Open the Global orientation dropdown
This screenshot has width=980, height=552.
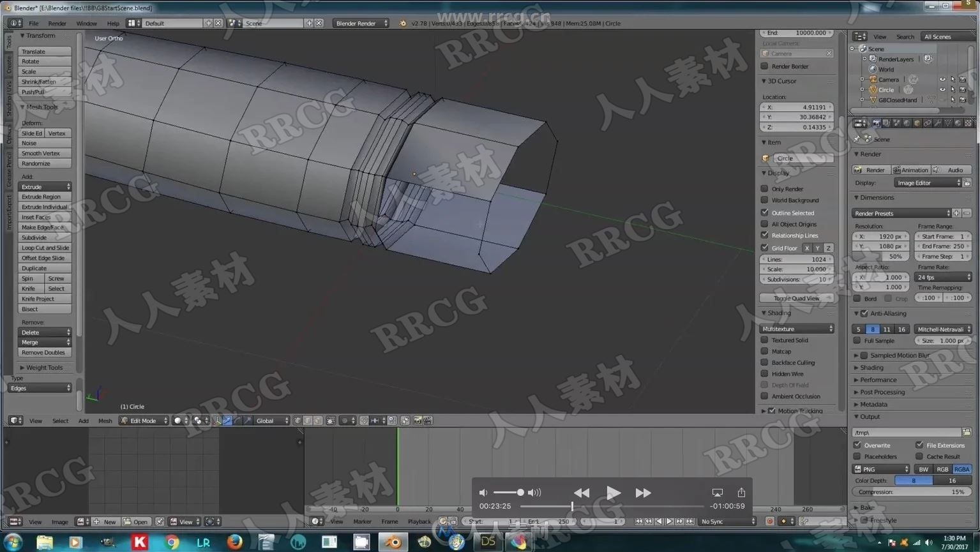point(272,421)
